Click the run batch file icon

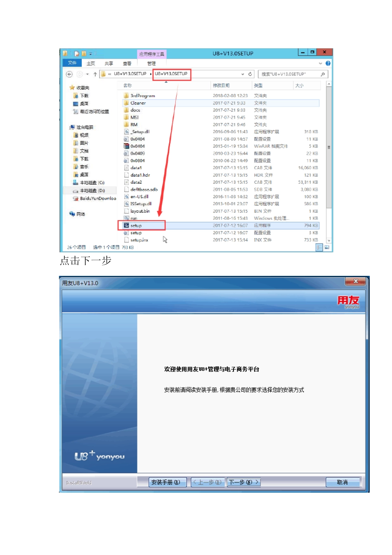coord(126,218)
